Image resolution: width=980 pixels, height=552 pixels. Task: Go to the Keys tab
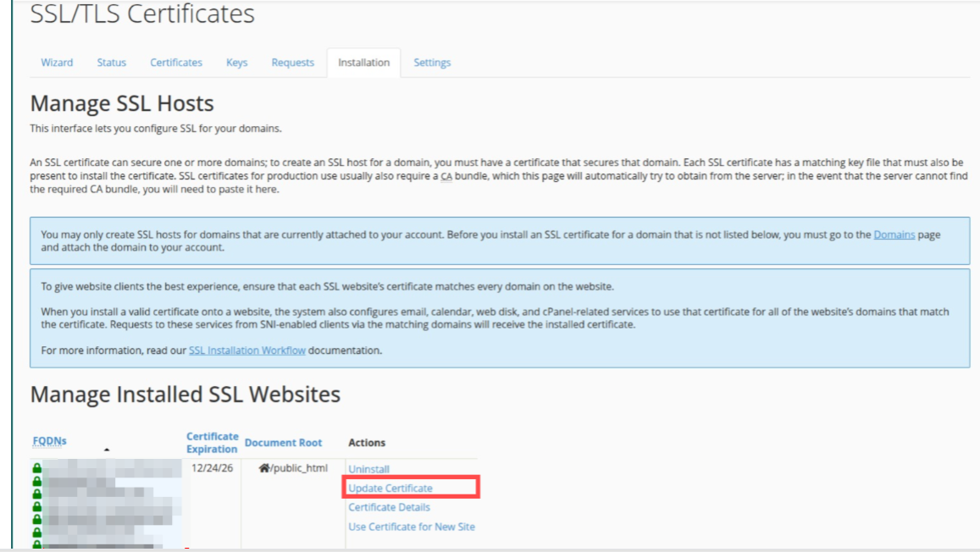coord(237,63)
